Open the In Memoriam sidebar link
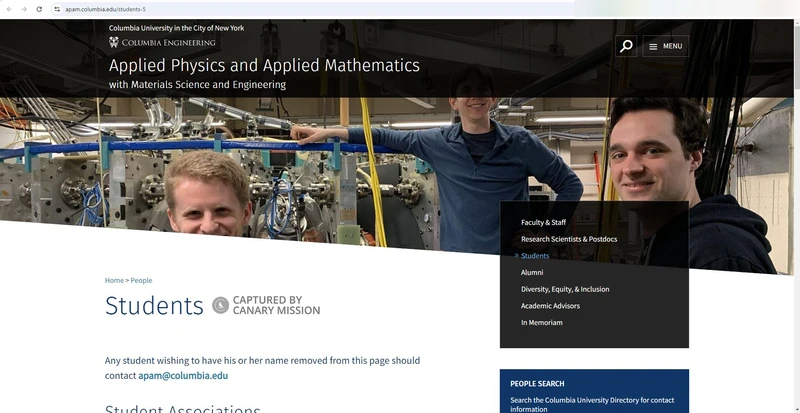This screenshot has height=413, width=800. [541, 322]
